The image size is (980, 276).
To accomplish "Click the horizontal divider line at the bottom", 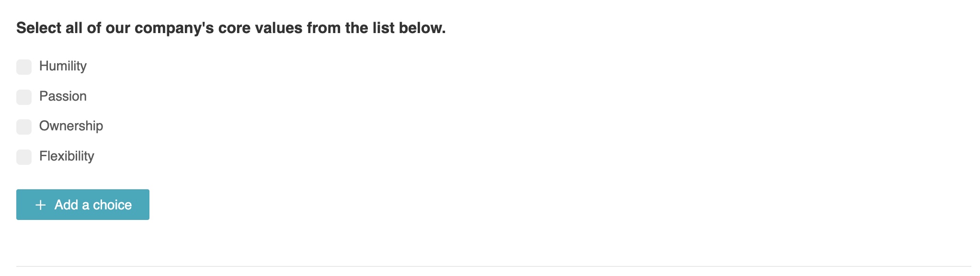I will [493, 266].
